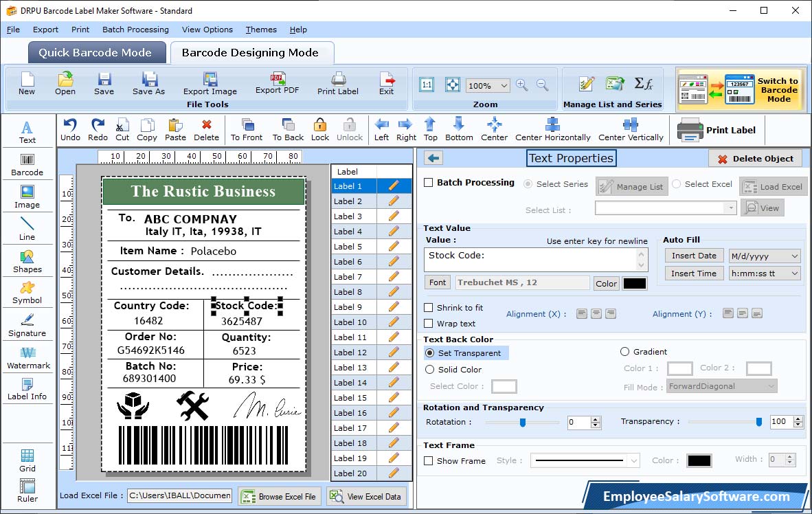Open the Batch Processing menu
812x514 pixels.
pyautogui.click(x=136, y=30)
